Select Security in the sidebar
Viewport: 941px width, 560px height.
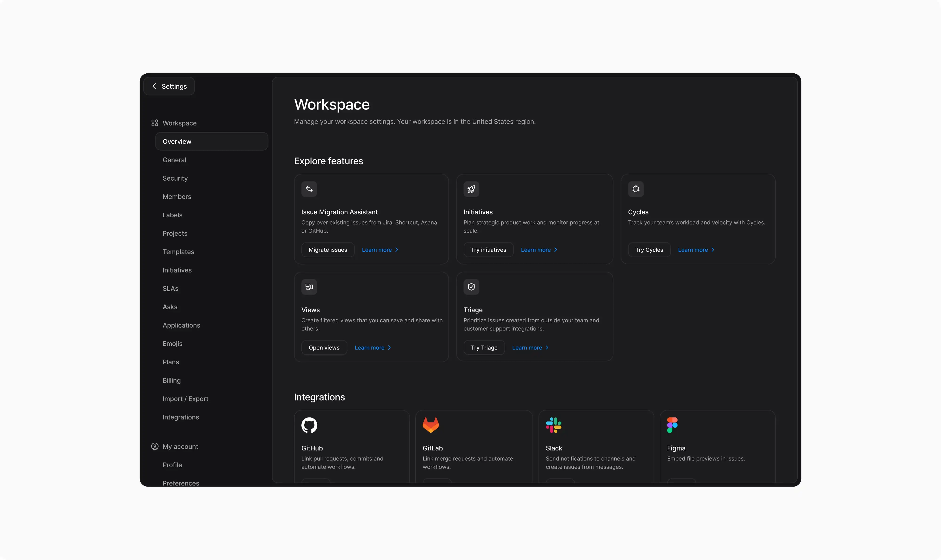[175, 178]
